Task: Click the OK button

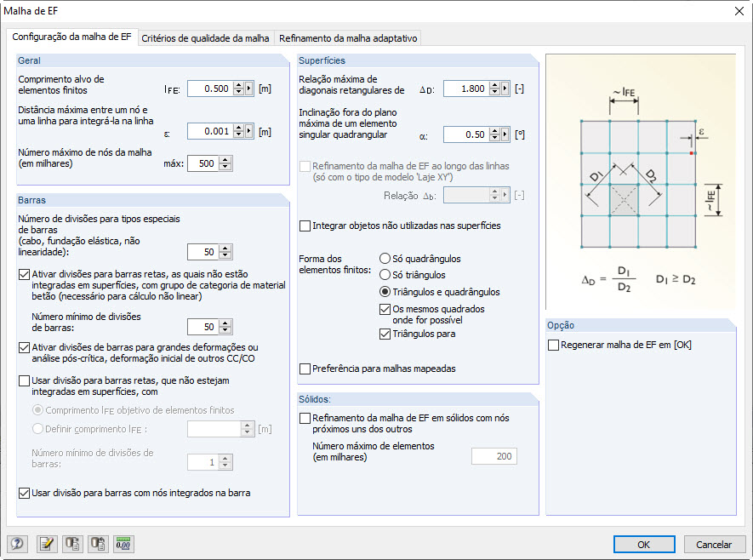Action: click(x=644, y=544)
